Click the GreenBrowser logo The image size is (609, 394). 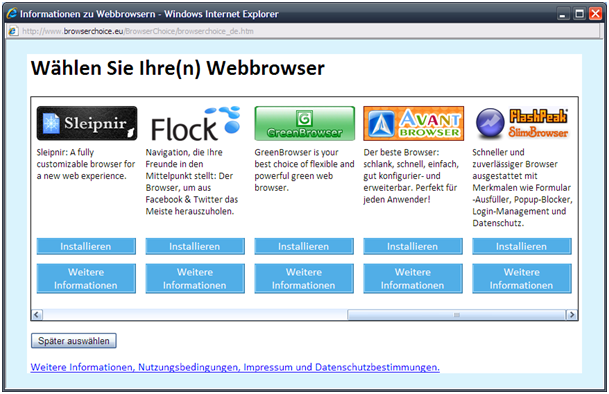[x=304, y=123]
